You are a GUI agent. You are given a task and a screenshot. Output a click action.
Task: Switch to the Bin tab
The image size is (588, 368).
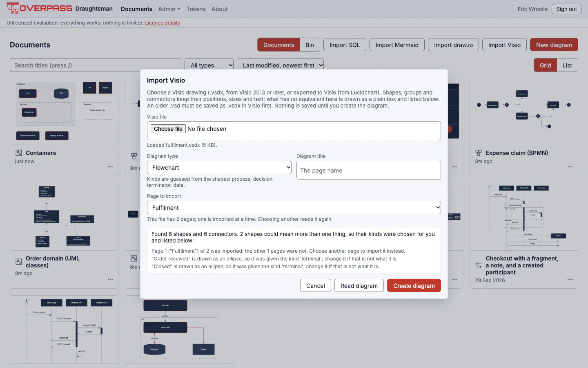[310, 45]
